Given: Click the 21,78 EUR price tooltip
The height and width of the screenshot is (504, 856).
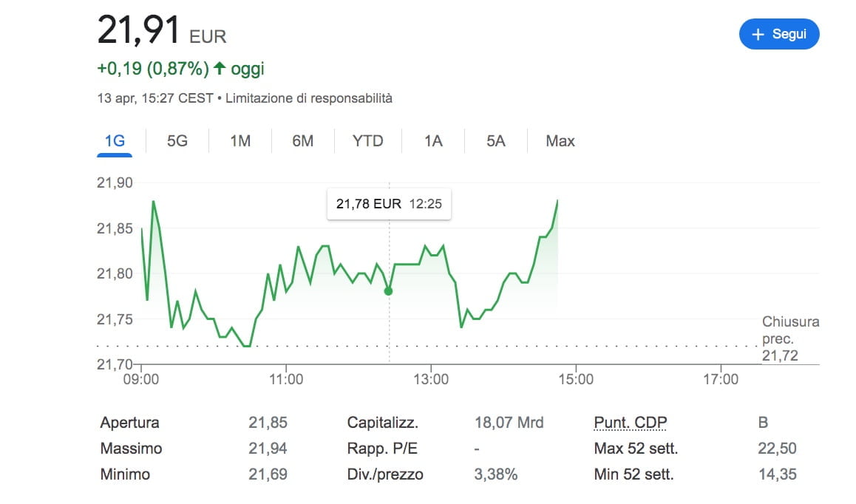Looking at the screenshot, I should [x=389, y=204].
